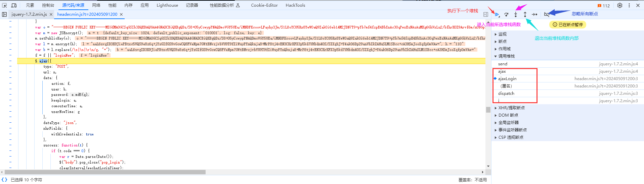Expand the 监视 watch section
Image resolution: width=644 pixels, height=184 pixels.
pyautogui.click(x=503, y=34)
